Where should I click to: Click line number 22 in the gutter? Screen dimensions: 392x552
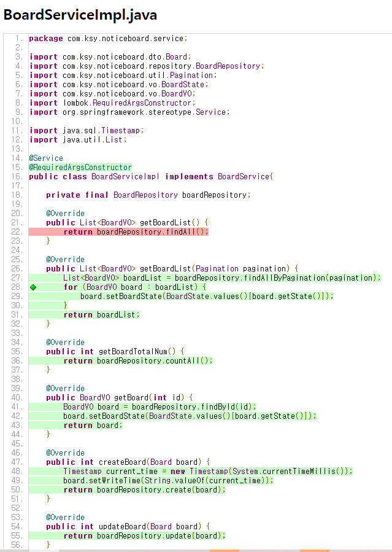click(x=17, y=231)
